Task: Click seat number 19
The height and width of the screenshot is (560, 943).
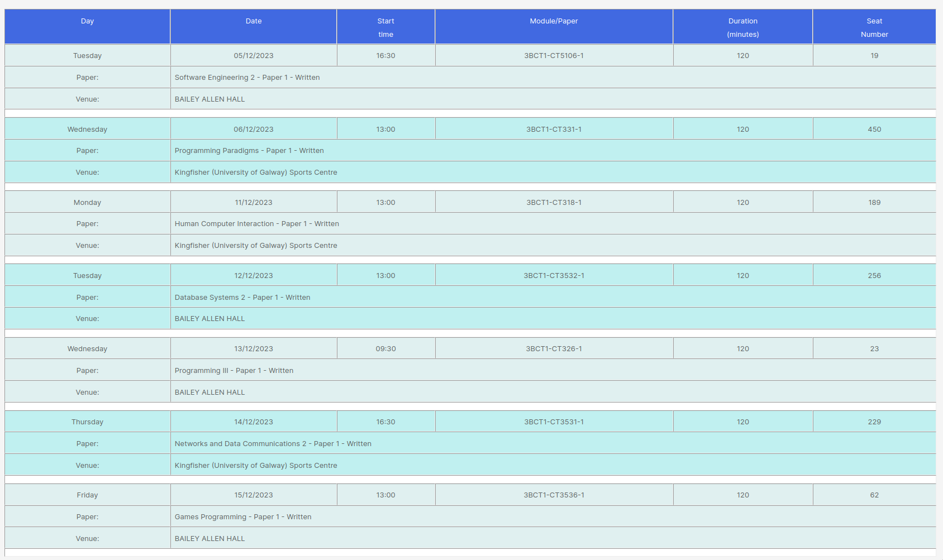Action: click(x=874, y=56)
